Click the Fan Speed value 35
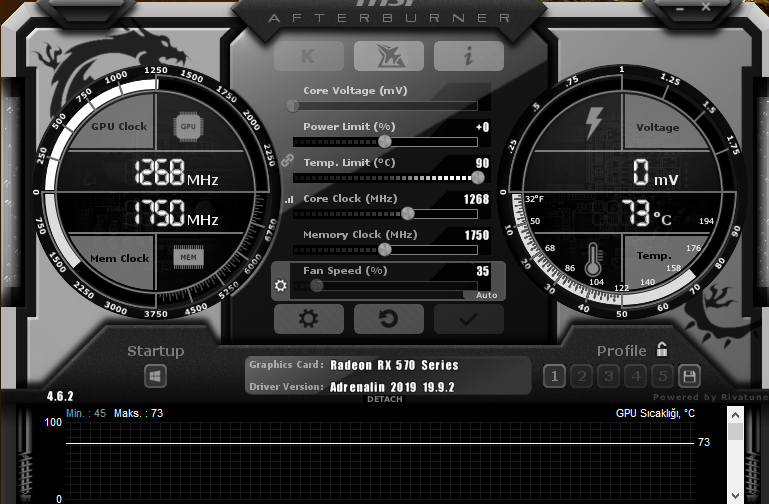The height and width of the screenshot is (504, 769). tap(483, 271)
